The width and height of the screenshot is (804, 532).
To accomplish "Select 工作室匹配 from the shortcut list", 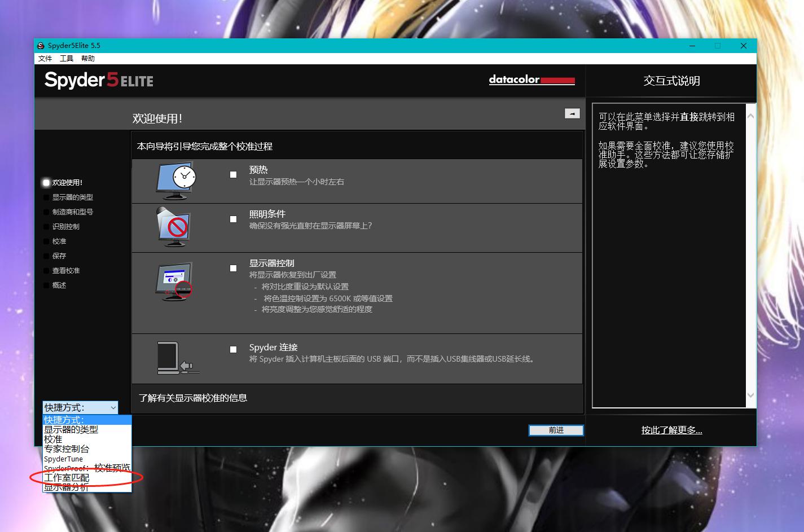I will [67, 478].
